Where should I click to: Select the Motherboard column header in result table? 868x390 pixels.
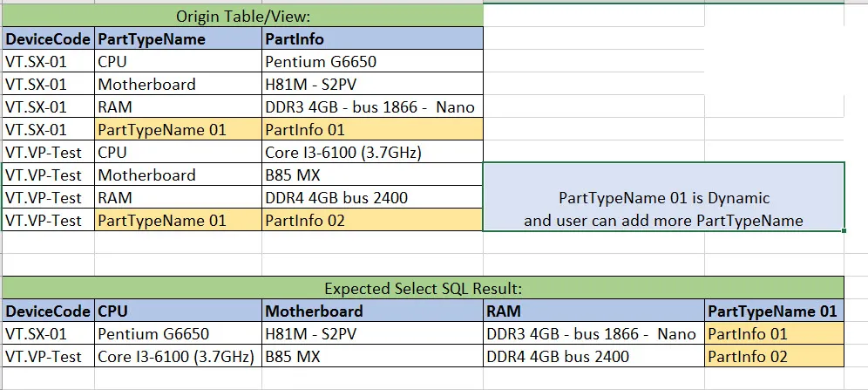click(372, 311)
